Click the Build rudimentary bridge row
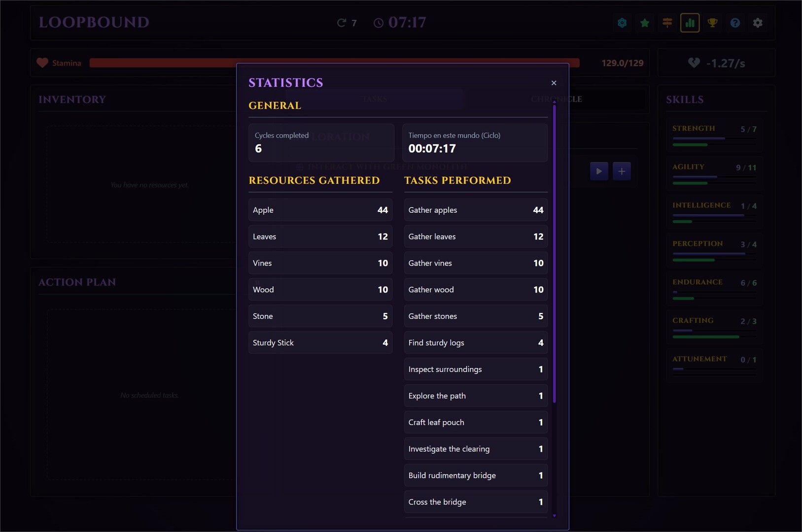Screen dimensions: 802x532 [x=476, y=475]
